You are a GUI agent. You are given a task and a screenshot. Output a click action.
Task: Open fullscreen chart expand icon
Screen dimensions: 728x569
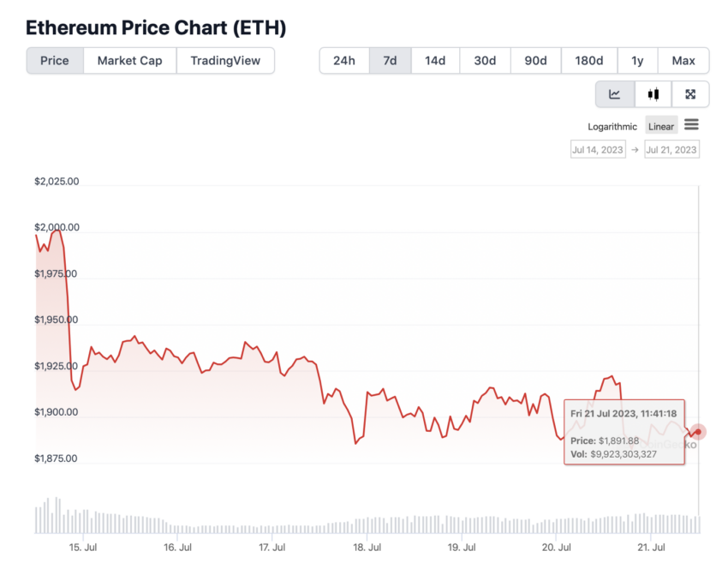[x=690, y=94]
